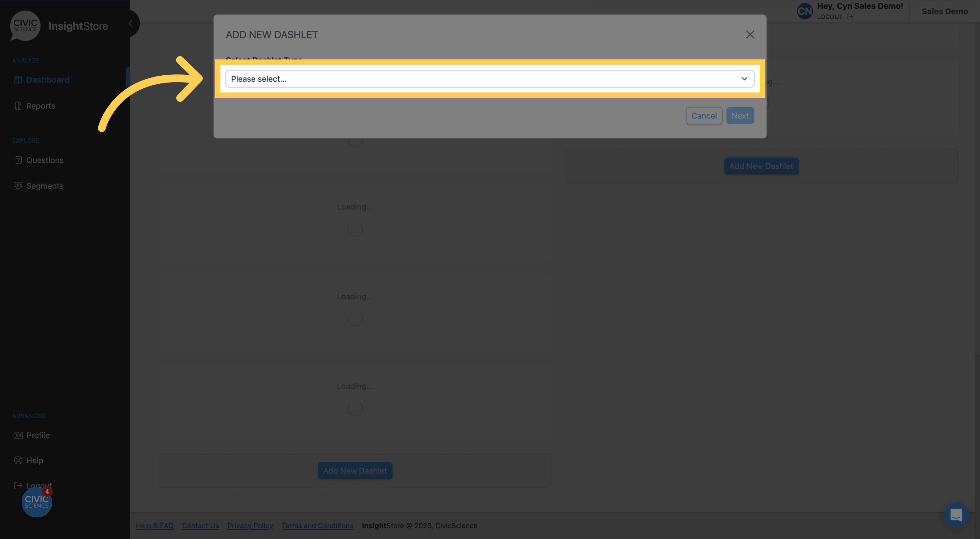
Task: Click the Segments sidebar icon
Action: [17, 186]
